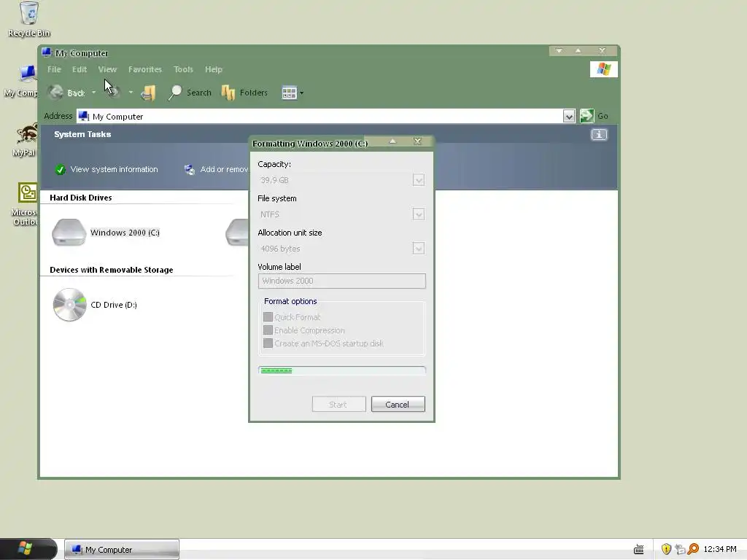Image resolution: width=747 pixels, height=560 pixels.
Task: Expand the Views dropdown arrow
Action: coord(301,93)
